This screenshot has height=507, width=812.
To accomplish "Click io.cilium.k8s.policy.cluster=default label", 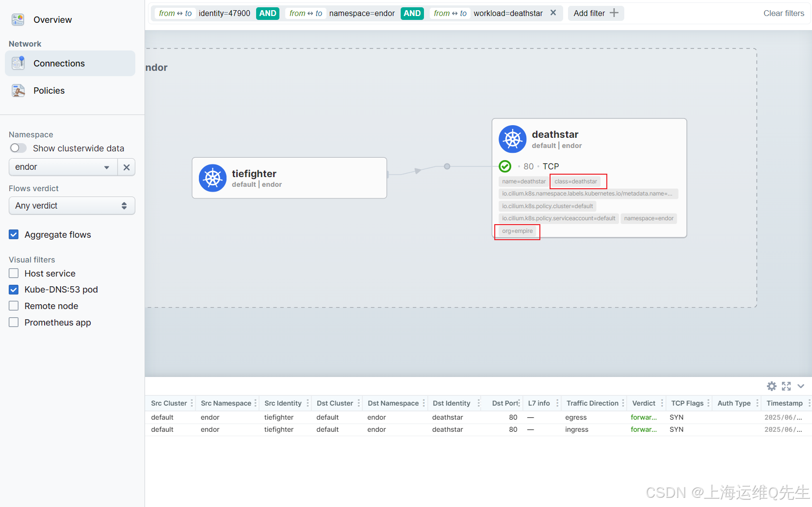I will [x=548, y=206].
